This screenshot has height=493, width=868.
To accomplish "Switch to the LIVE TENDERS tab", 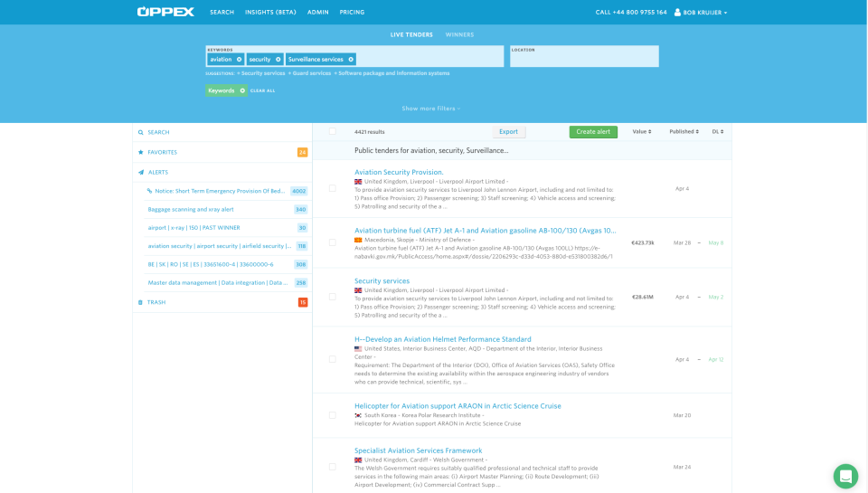I will tap(411, 35).
